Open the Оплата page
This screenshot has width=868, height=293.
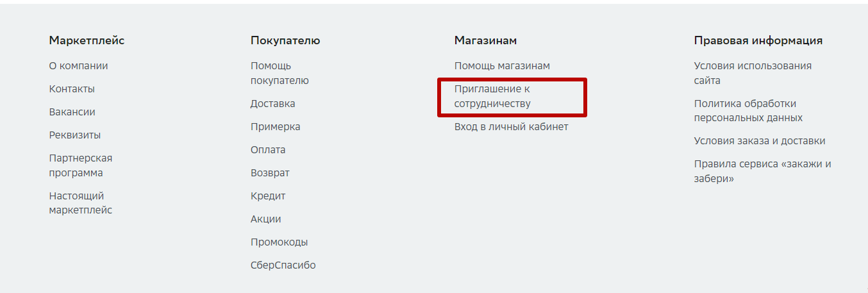pyautogui.click(x=268, y=149)
